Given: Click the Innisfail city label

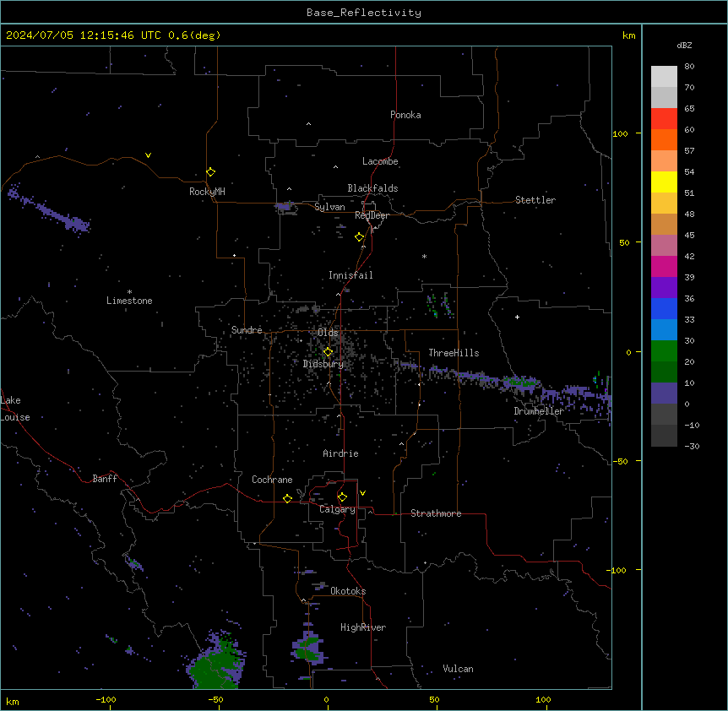Looking at the screenshot, I should pyautogui.click(x=350, y=275).
